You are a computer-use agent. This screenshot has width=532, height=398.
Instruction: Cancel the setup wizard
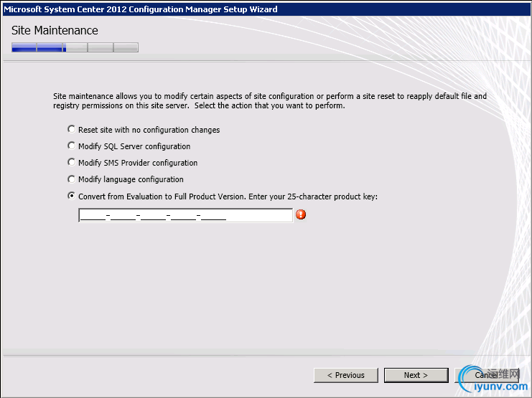(x=486, y=375)
